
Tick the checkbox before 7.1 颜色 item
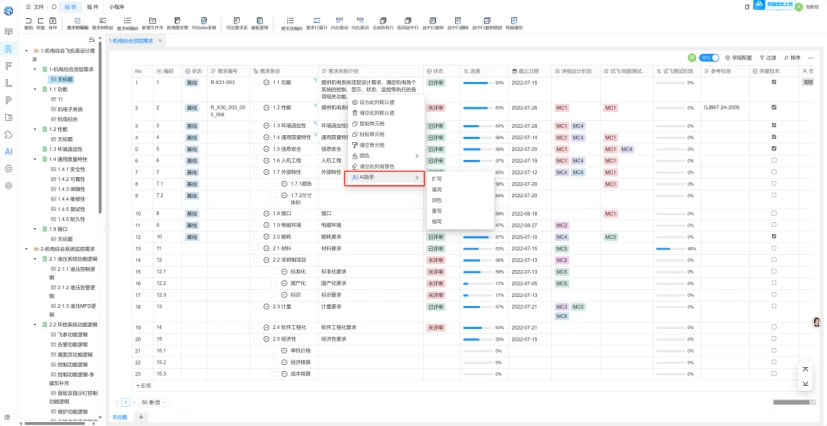click(x=274, y=183)
